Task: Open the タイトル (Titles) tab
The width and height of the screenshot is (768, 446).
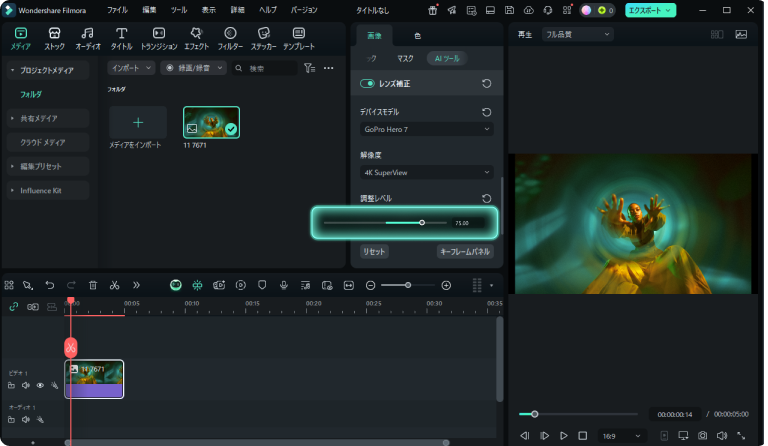Action: coord(121,39)
